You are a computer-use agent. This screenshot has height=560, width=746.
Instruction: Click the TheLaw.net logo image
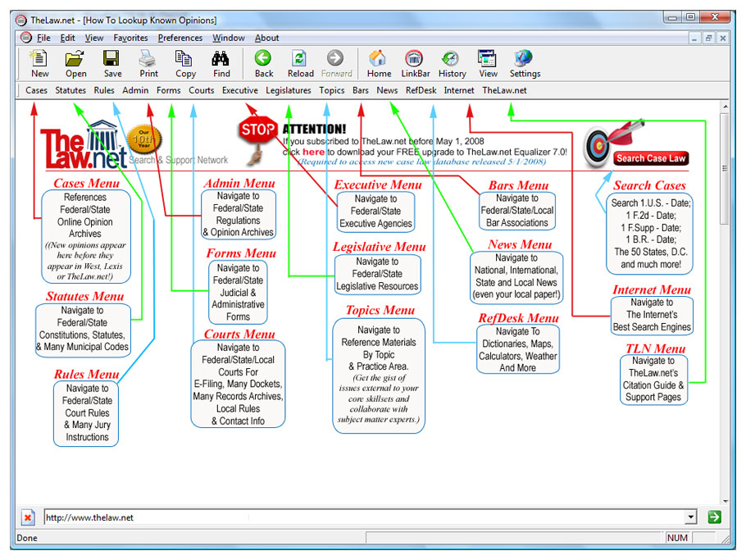point(84,144)
